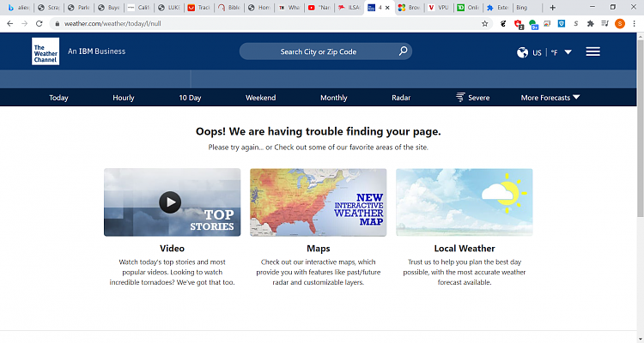Open the black swirl extension icon

[x=503, y=24]
